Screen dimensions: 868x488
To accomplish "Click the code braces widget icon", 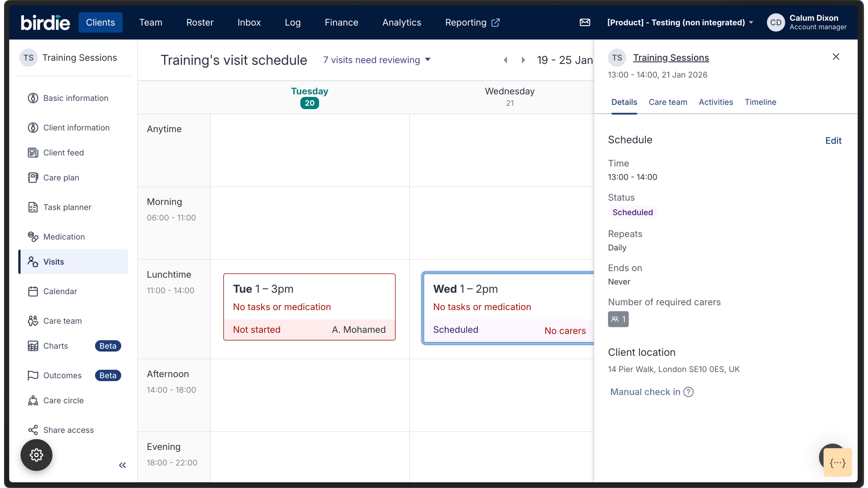I will click(837, 463).
